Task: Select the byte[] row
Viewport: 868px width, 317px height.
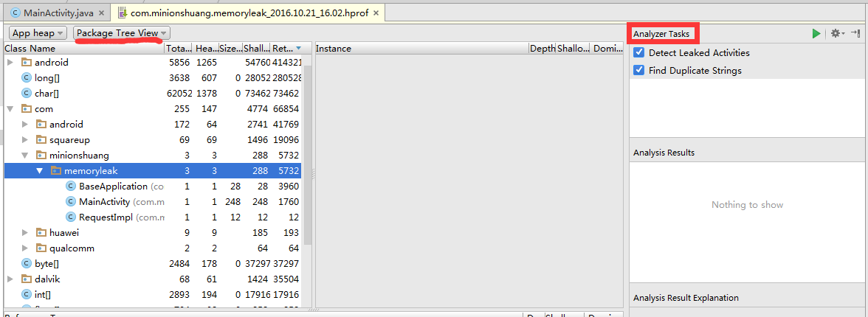Action: click(x=154, y=263)
